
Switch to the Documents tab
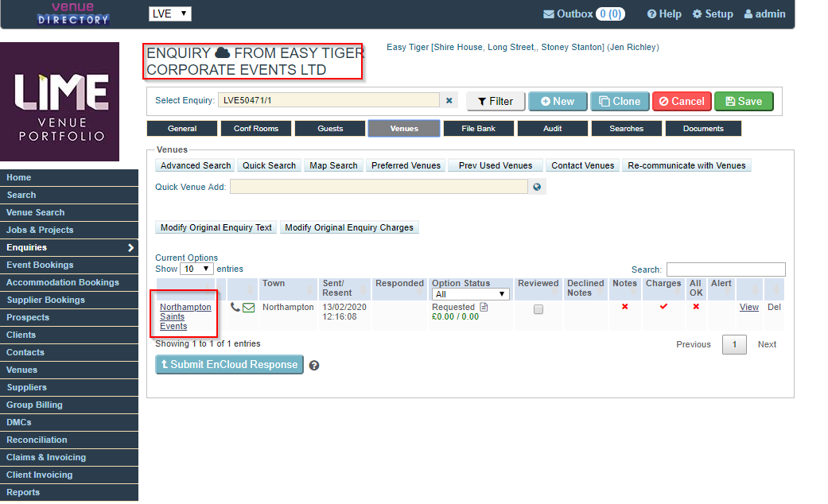click(703, 128)
